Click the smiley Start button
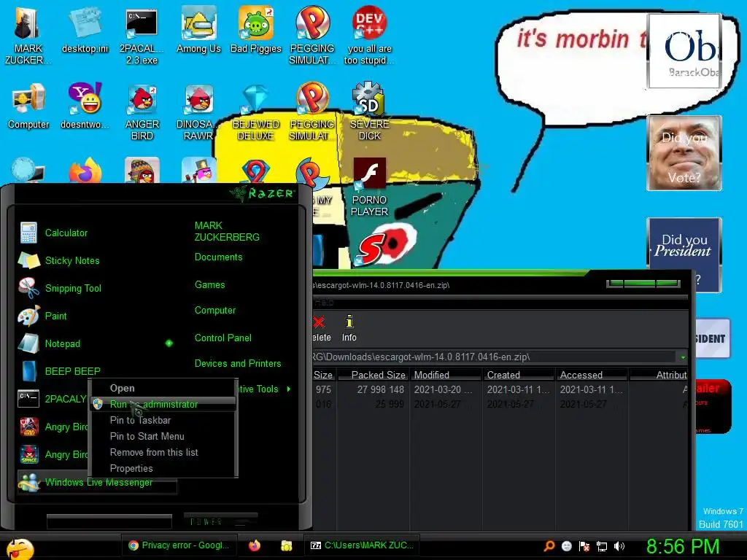Viewport: 747px width, 560px height. point(20,548)
